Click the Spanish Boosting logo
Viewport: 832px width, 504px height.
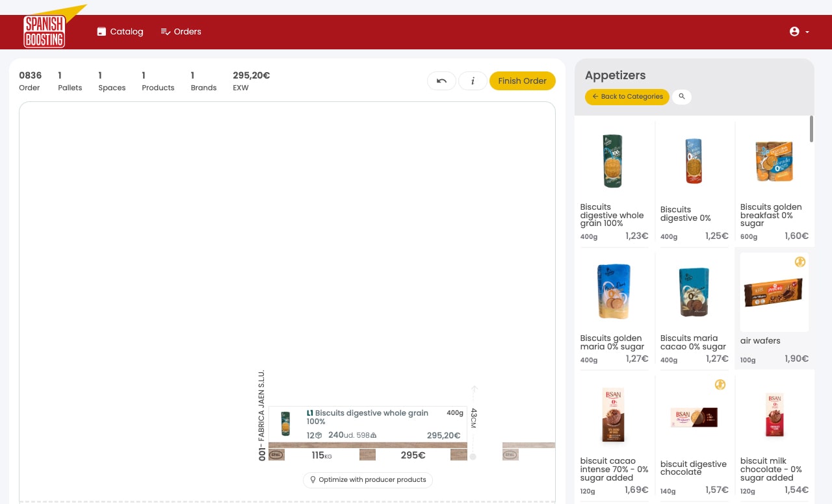pyautogui.click(x=44, y=31)
